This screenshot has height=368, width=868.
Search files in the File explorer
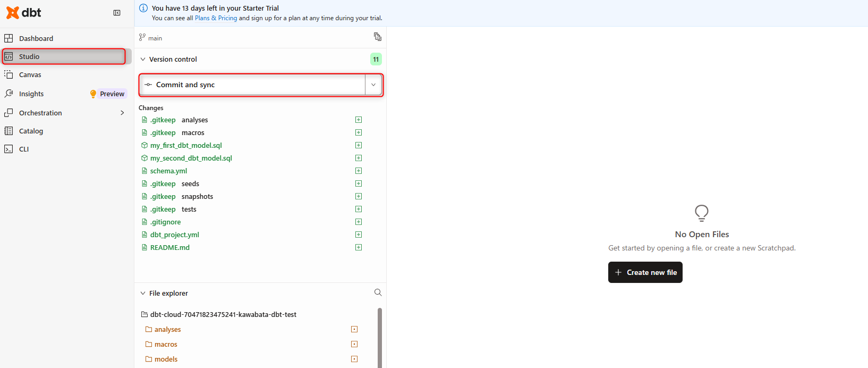coord(378,292)
